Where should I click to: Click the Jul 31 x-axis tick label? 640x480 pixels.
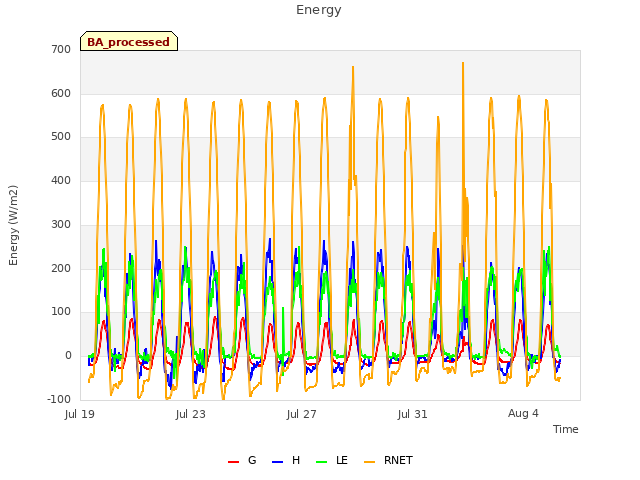(x=413, y=414)
